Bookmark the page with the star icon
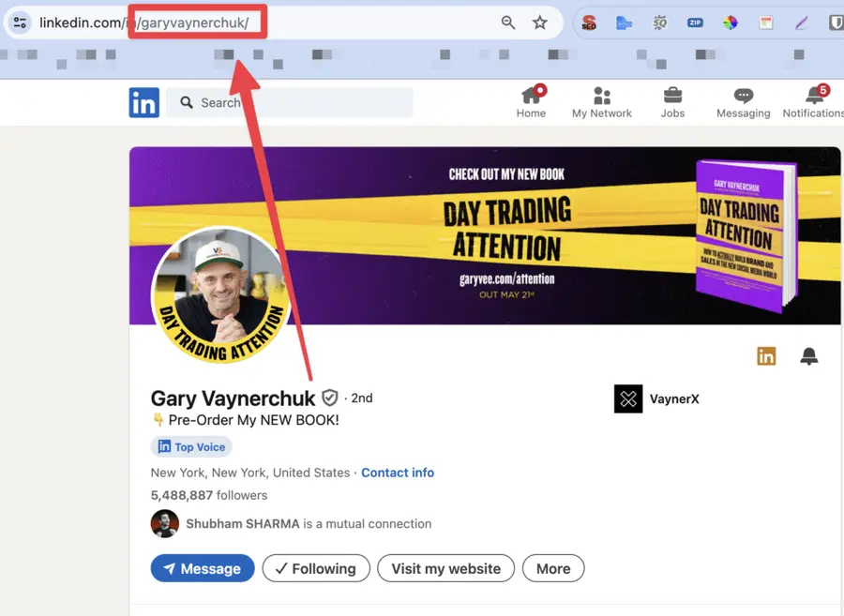 tap(540, 22)
